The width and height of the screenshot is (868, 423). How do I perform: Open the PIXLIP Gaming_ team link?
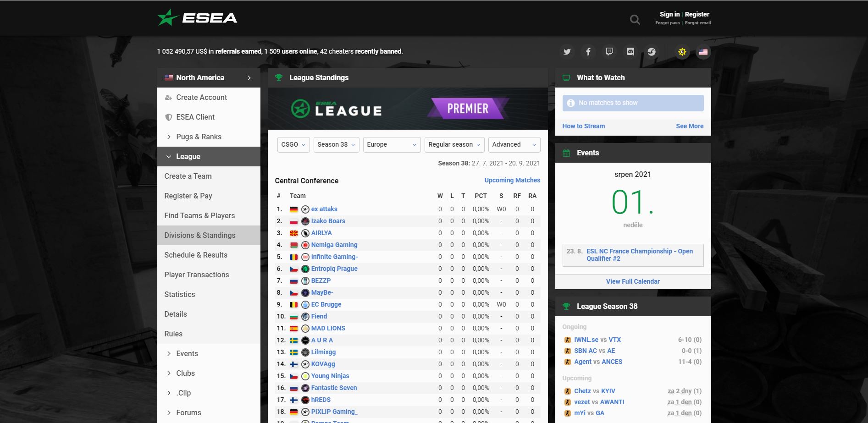coord(334,412)
